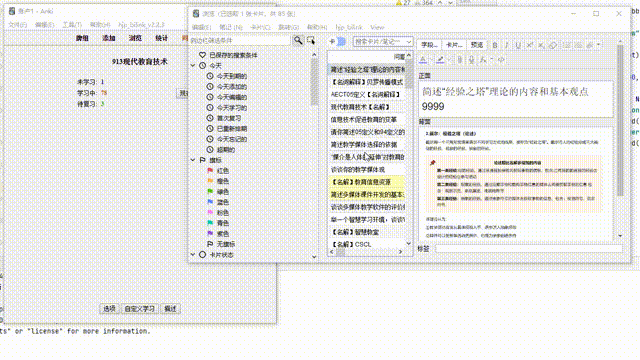Select 'Added today' item in sidebar
The width and height of the screenshot is (640, 360).
point(227,87)
